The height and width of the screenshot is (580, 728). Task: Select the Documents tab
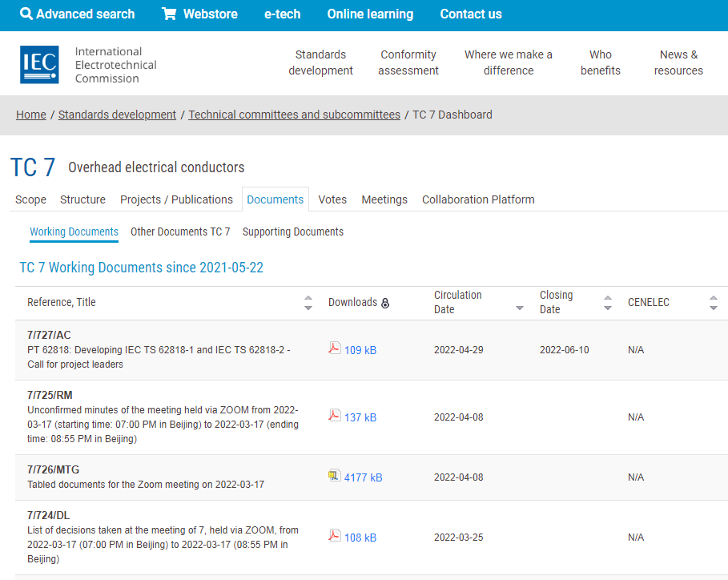tap(276, 199)
